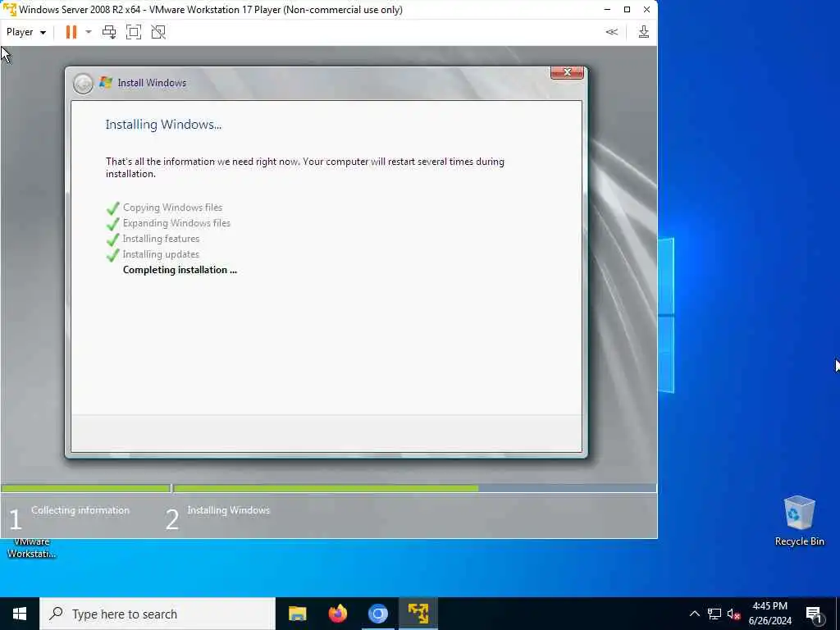Collapse the VMware toolbar with double chevron
Screen dimensions: 840x630
[611, 32]
